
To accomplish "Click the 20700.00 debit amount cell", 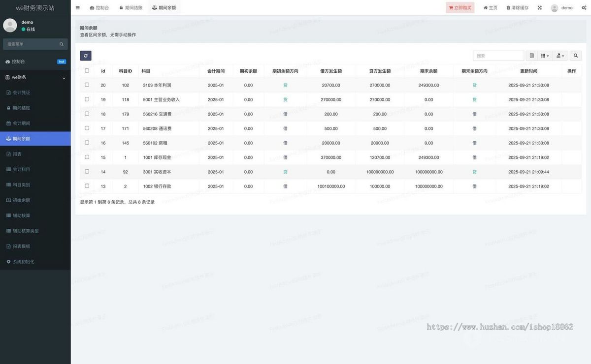I will point(331,85).
